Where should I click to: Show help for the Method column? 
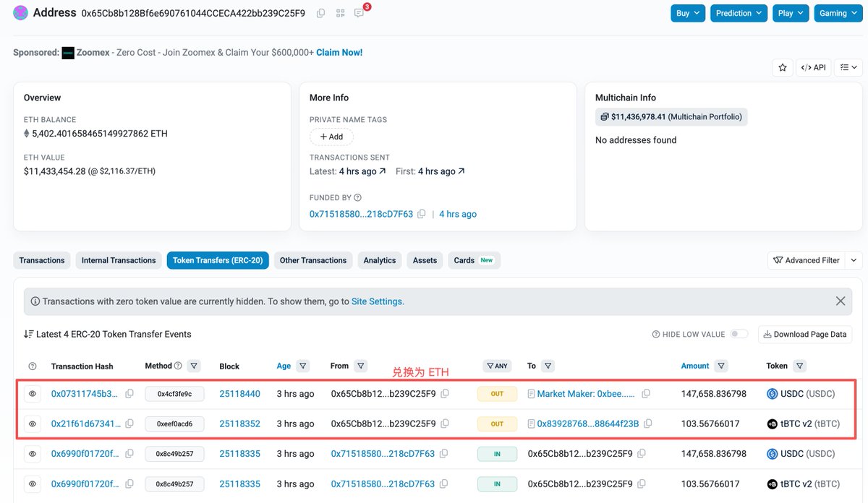pyautogui.click(x=178, y=366)
